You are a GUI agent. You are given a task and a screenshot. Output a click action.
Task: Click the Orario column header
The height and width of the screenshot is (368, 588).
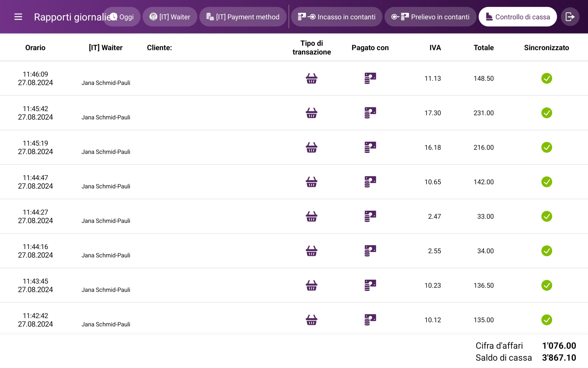[x=35, y=48]
